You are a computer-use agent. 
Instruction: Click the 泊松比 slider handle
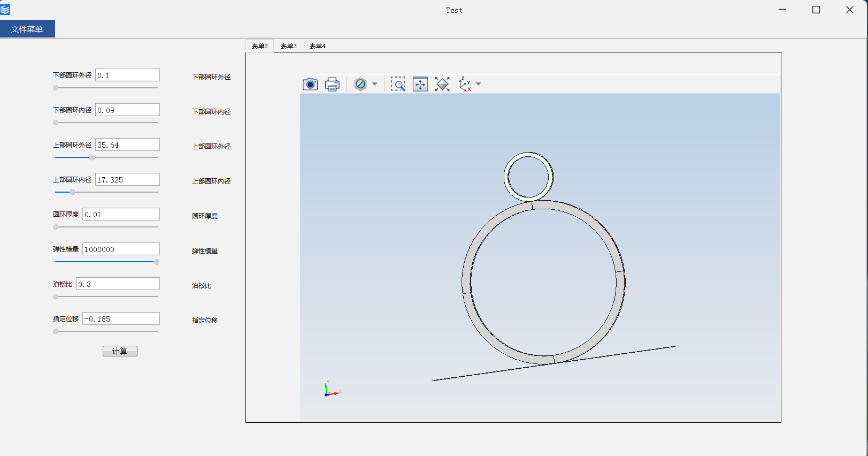(x=56, y=297)
